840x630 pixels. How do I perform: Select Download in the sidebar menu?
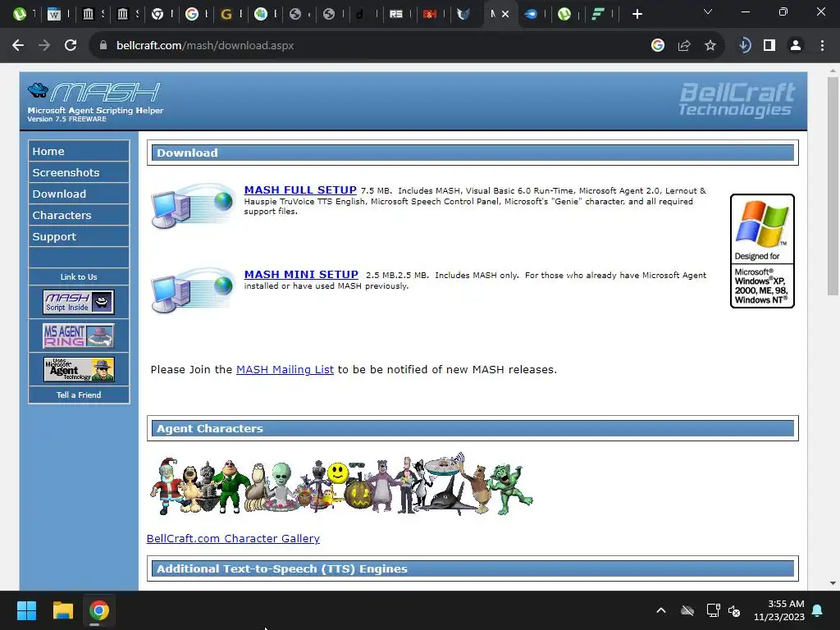click(x=79, y=194)
